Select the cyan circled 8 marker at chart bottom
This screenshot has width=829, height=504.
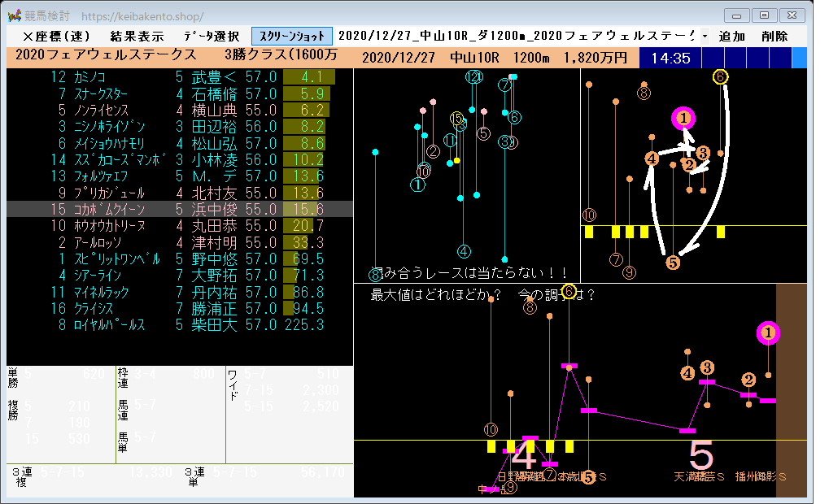pos(375,274)
